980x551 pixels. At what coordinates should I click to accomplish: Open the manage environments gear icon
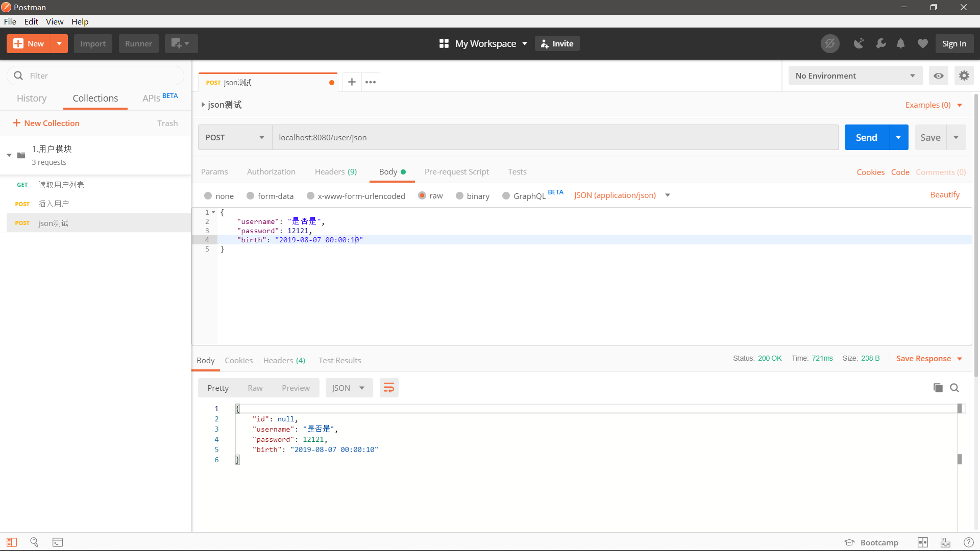[x=964, y=76]
